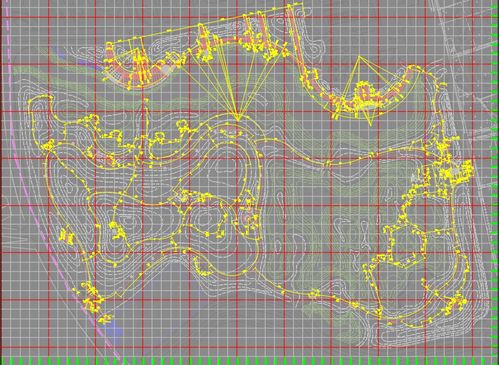This screenshot has width=499, height=365.
Task: Click the small yellow circle marker atop the central path
Action: (182, 125)
